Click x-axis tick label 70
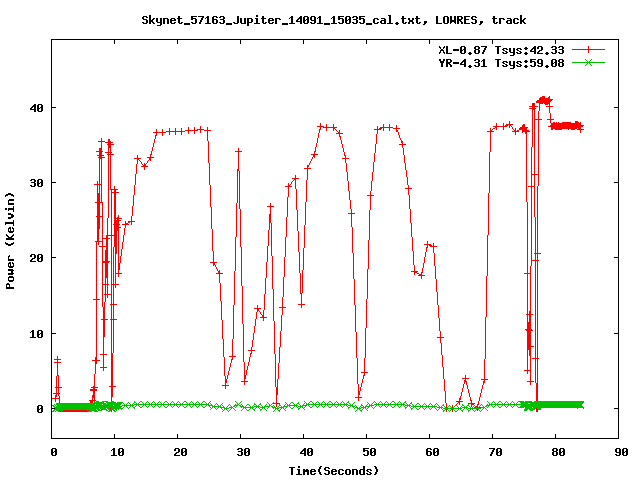This screenshot has width=640, height=480. coord(495,452)
